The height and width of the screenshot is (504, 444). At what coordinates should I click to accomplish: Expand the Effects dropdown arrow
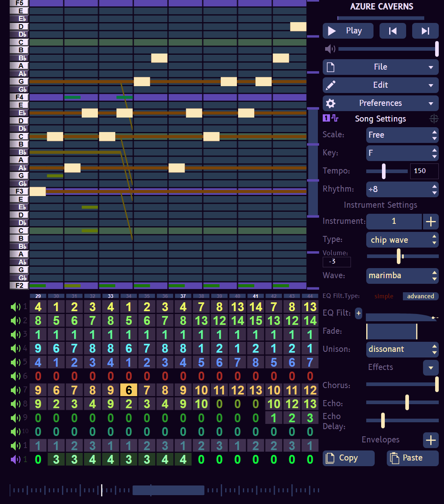(431, 368)
